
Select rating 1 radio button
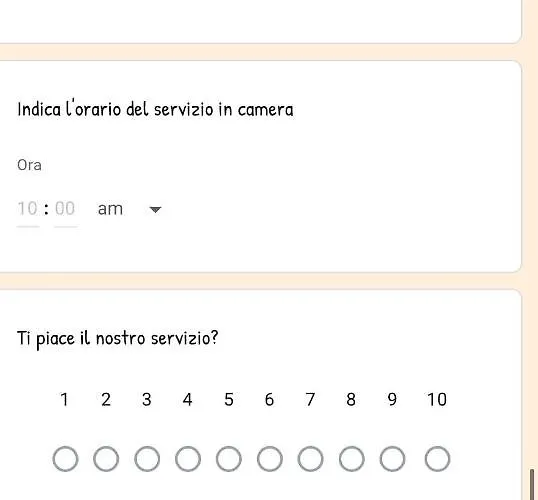pyautogui.click(x=65, y=459)
